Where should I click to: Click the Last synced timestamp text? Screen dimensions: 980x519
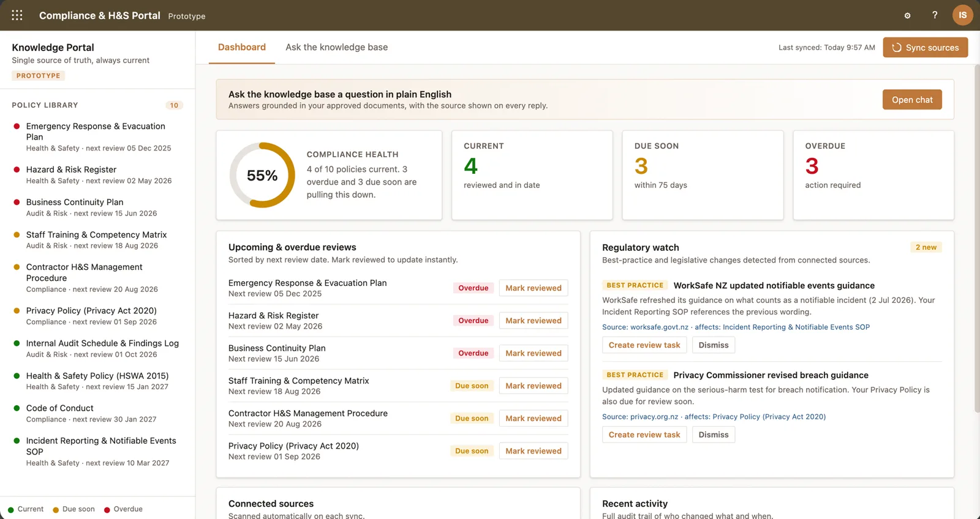pyautogui.click(x=826, y=48)
